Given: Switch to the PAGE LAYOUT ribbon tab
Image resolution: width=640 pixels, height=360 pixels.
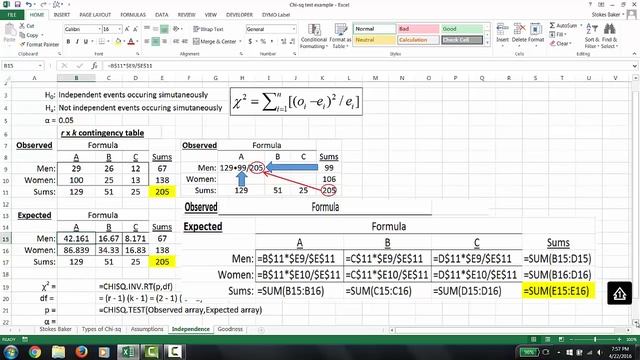Looking at the screenshot, I should [95, 15].
